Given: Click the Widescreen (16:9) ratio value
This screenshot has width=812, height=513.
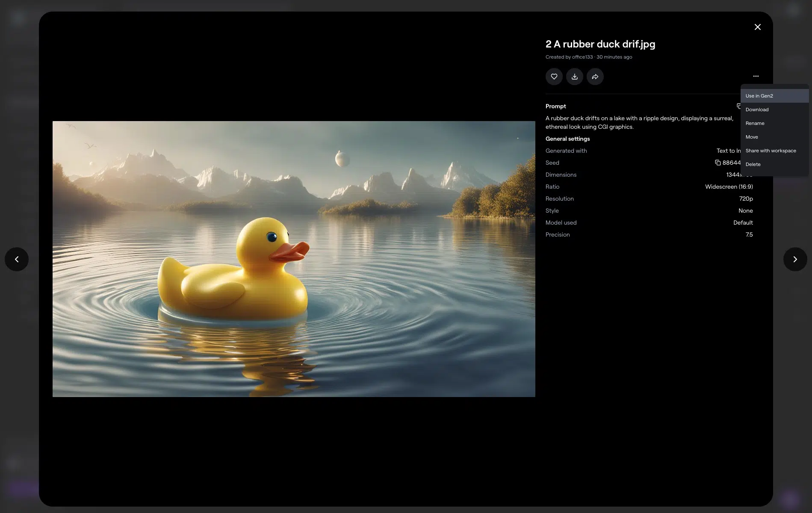Looking at the screenshot, I should tap(729, 187).
